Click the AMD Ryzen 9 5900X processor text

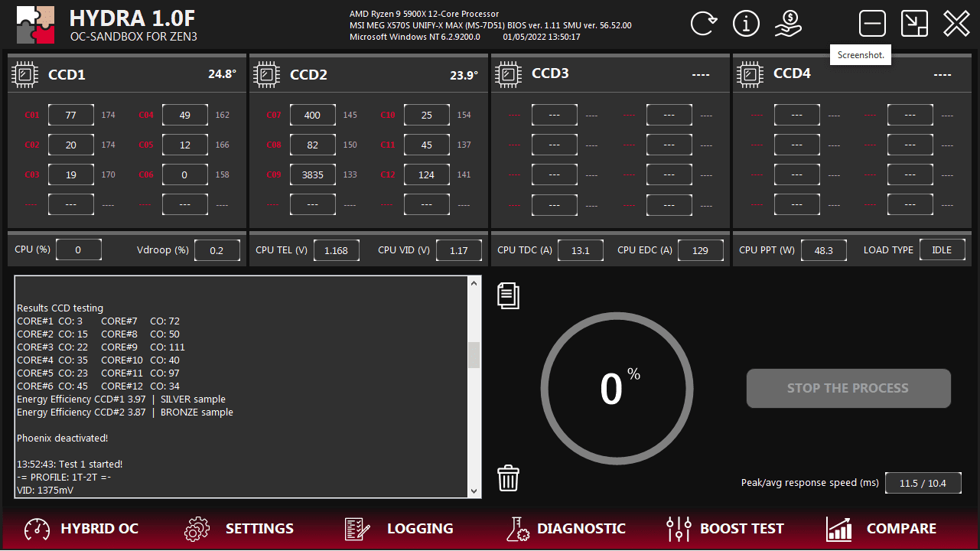pos(425,14)
